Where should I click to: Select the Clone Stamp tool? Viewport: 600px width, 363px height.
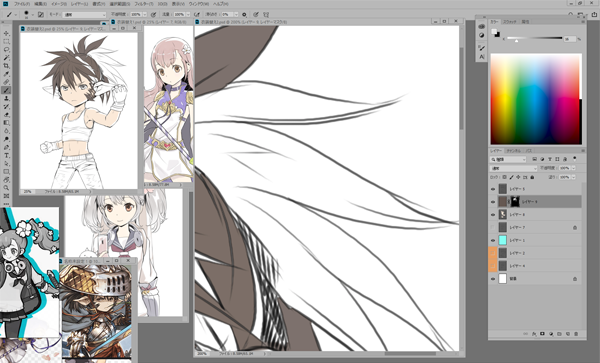click(x=6, y=98)
